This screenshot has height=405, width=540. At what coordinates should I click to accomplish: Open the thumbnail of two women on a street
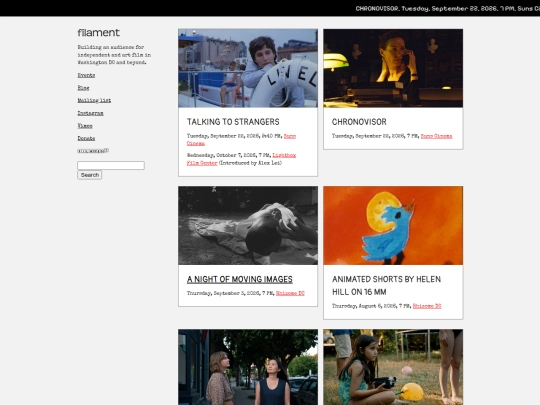(x=248, y=367)
